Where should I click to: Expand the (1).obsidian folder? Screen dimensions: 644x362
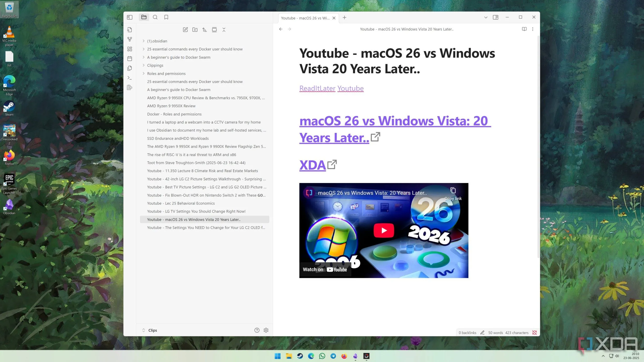point(144,41)
